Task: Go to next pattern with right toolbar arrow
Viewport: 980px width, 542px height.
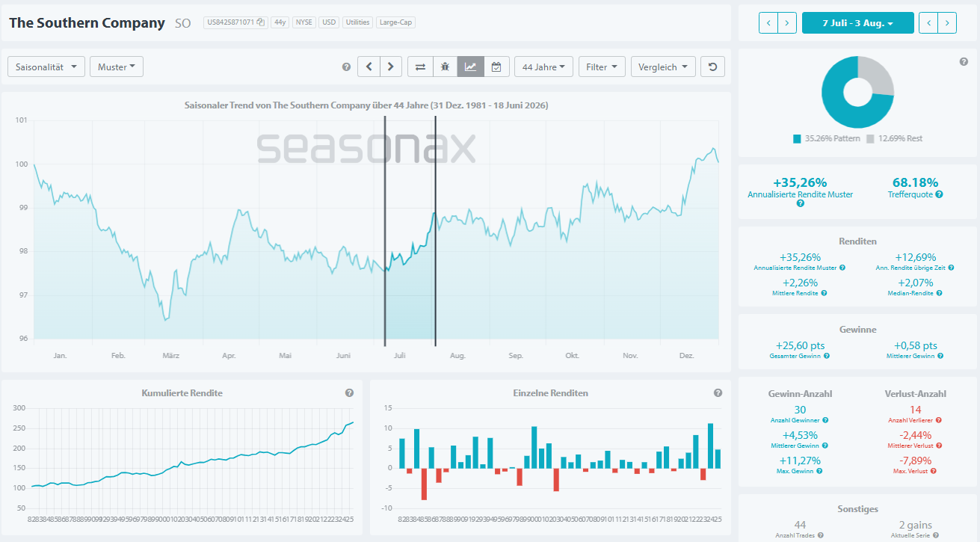Action: [391, 67]
